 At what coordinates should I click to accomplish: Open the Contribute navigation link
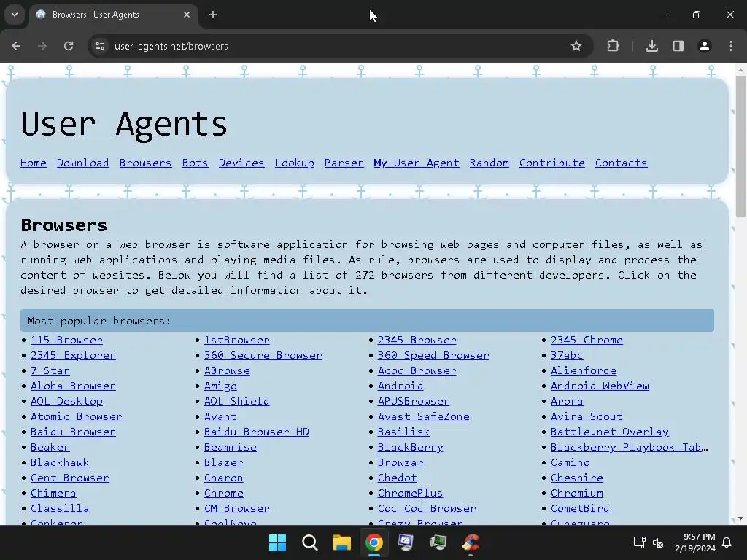(x=552, y=163)
